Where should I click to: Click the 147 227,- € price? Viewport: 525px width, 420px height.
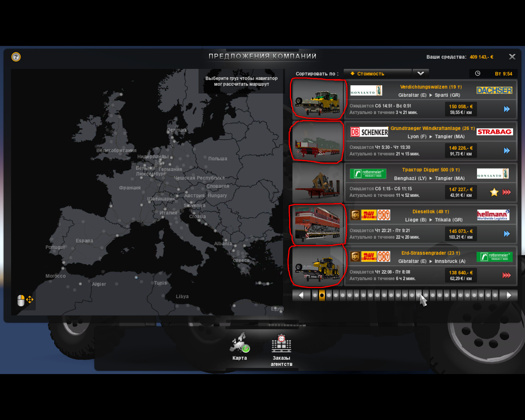(461, 189)
